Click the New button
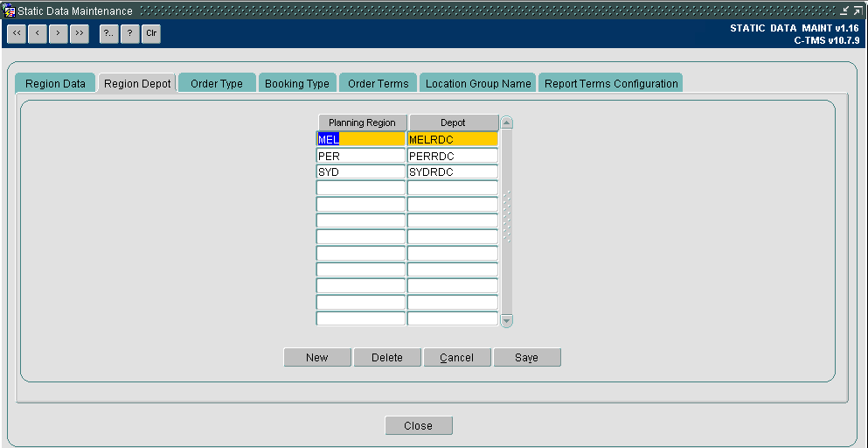This screenshot has height=448, width=868. (317, 358)
